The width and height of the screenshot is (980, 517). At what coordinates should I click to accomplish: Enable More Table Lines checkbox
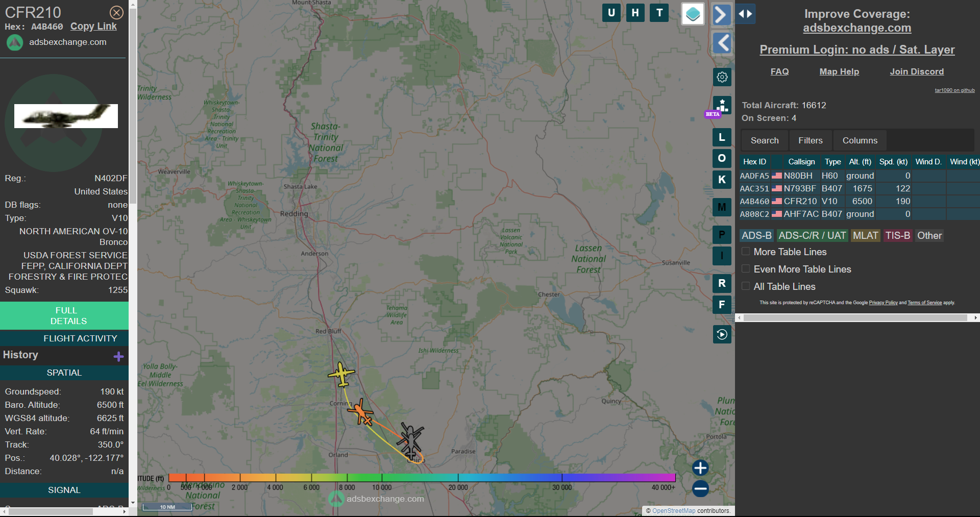click(746, 252)
